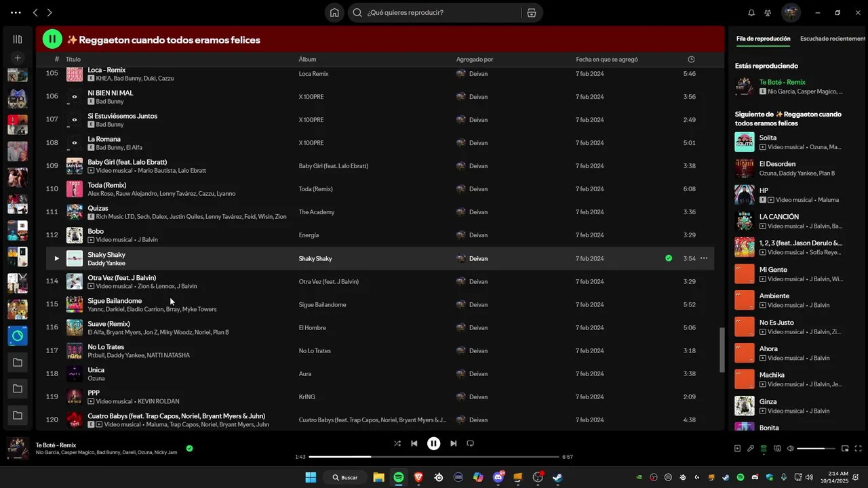868x488 pixels.
Task: Open the blue app-logo playlist in the sidebar
Action: (18, 335)
